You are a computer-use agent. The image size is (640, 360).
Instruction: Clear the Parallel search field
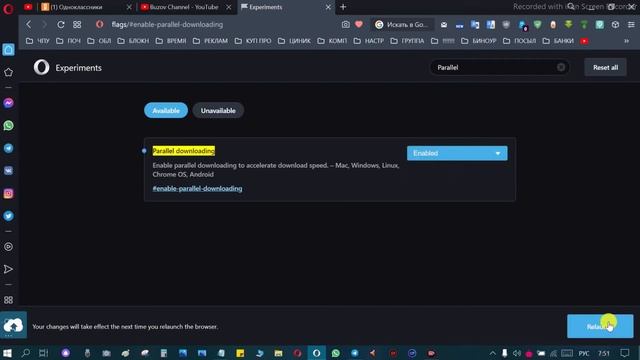[x=561, y=67]
